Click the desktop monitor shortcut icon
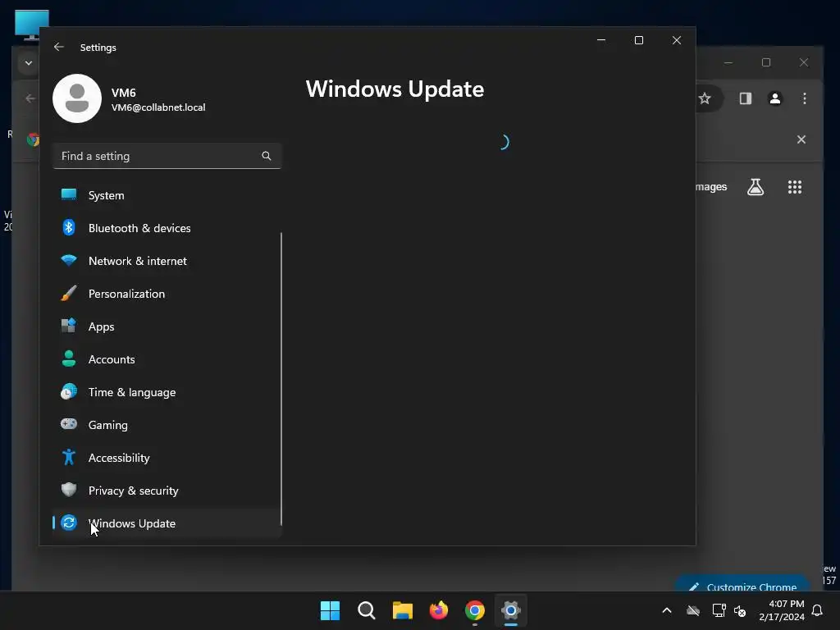The image size is (840, 630). click(x=32, y=25)
